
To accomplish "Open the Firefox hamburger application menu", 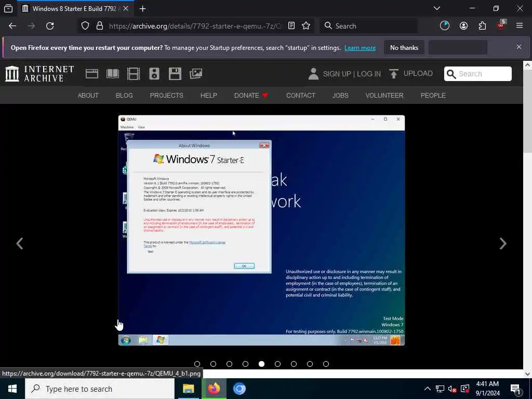I will click(x=520, y=25).
